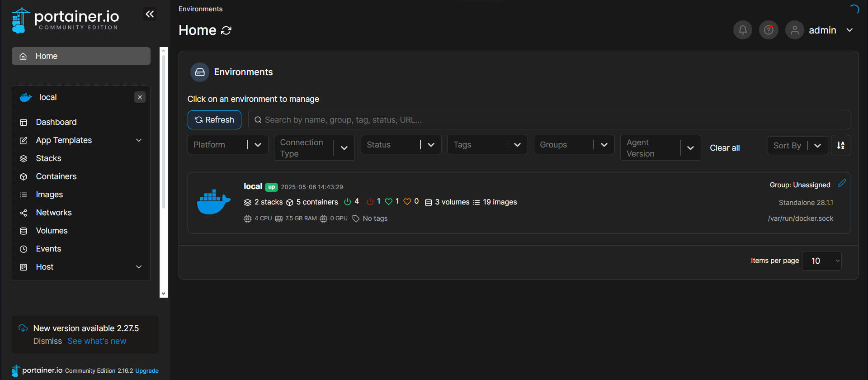Focus the environment search field
The height and width of the screenshot is (380, 868).
pyautogui.click(x=549, y=120)
